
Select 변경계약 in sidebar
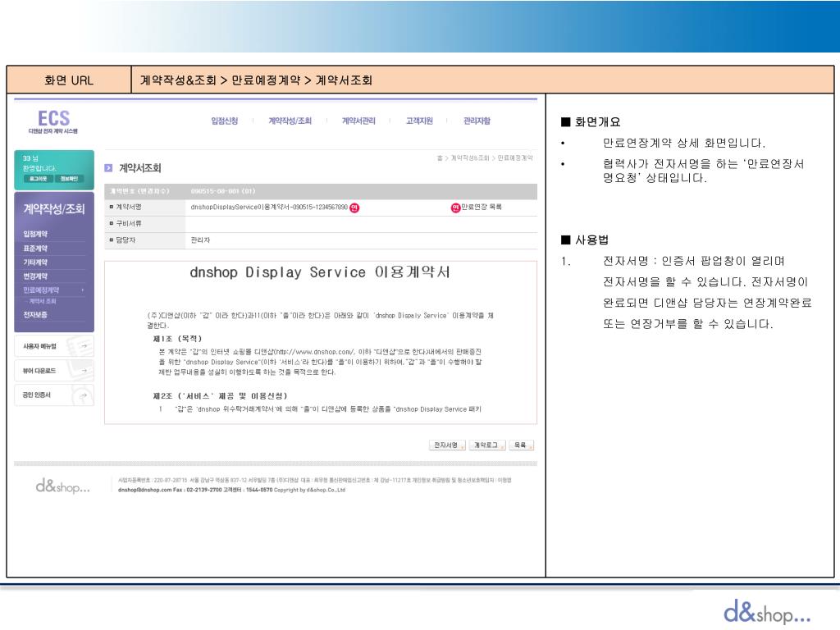35,276
